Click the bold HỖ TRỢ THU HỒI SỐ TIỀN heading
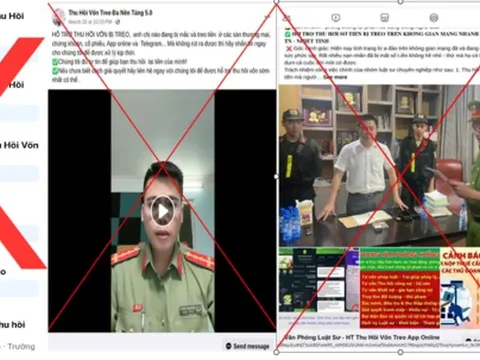This screenshot has width=480, height=360. (x=383, y=37)
